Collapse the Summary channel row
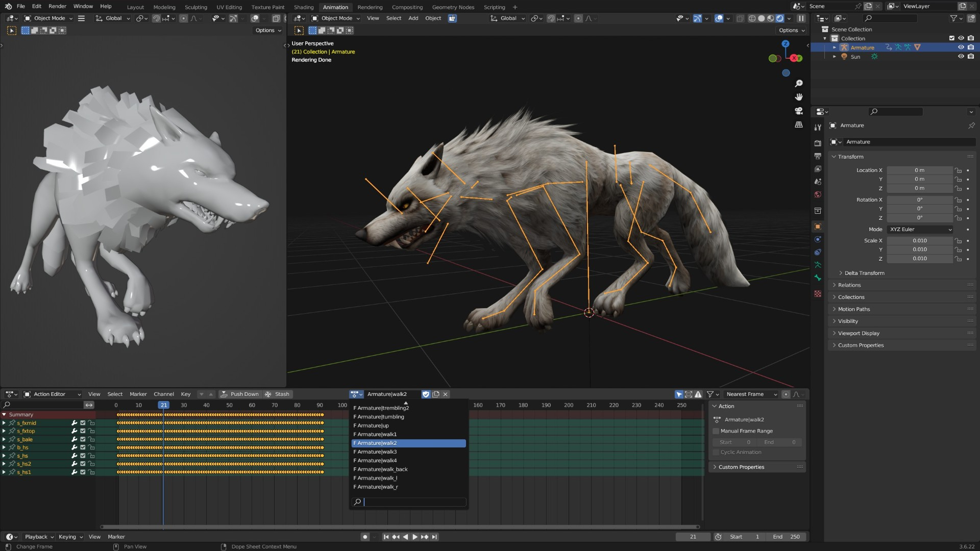 [4, 415]
